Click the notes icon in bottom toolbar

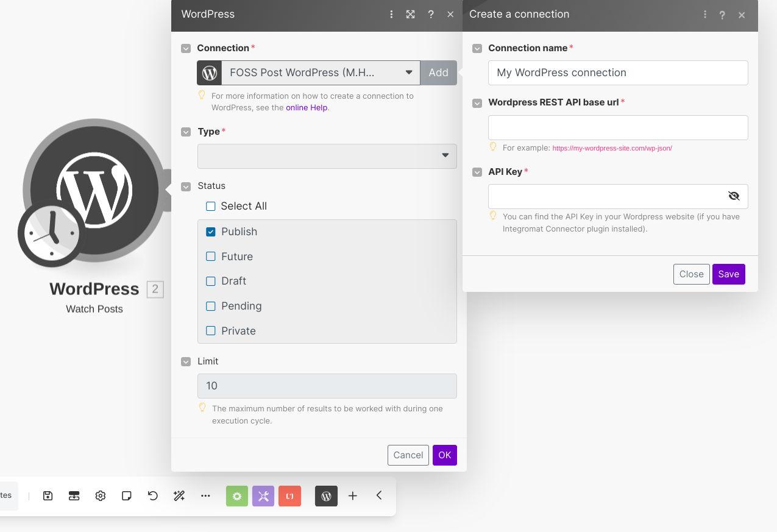coord(127,496)
